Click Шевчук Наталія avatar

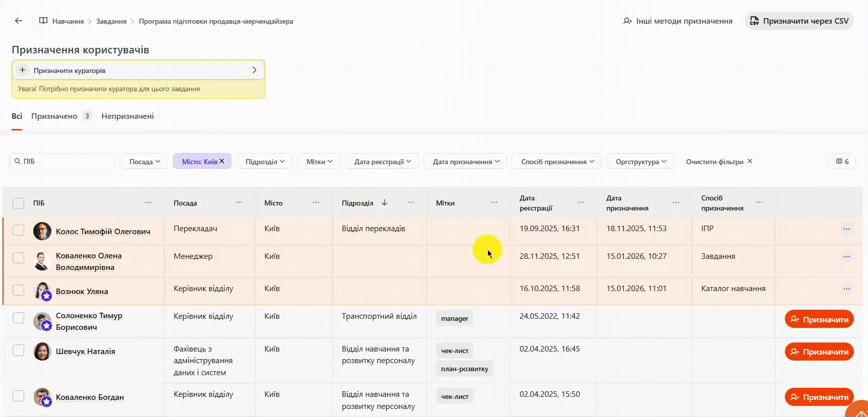point(42,352)
